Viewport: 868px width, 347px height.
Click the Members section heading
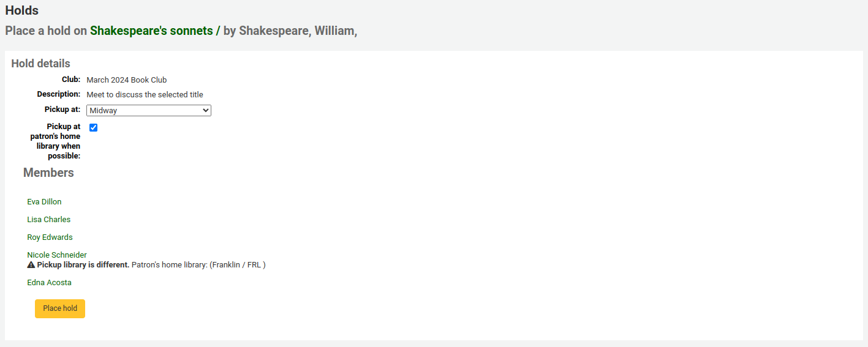click(48, 173)
